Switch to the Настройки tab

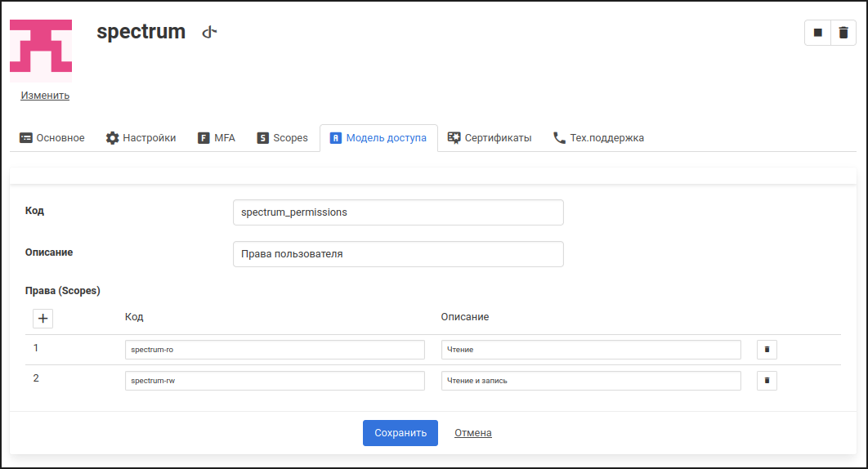tap(141, 138)
